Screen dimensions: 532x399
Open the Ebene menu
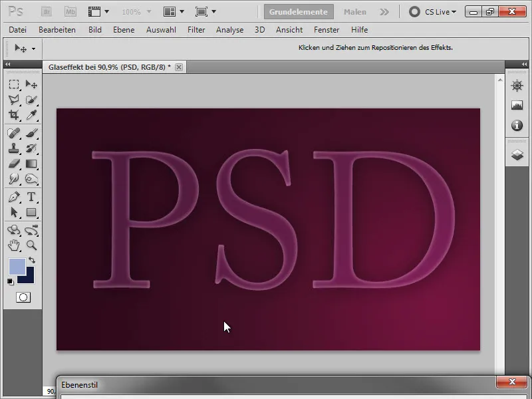tap(124, 30)
